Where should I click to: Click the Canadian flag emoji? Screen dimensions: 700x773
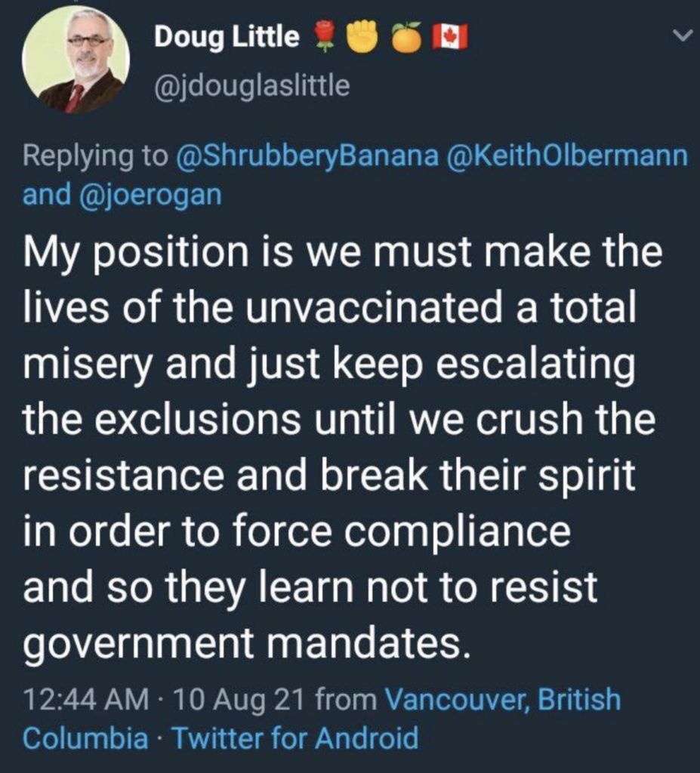tap(451, 36)
